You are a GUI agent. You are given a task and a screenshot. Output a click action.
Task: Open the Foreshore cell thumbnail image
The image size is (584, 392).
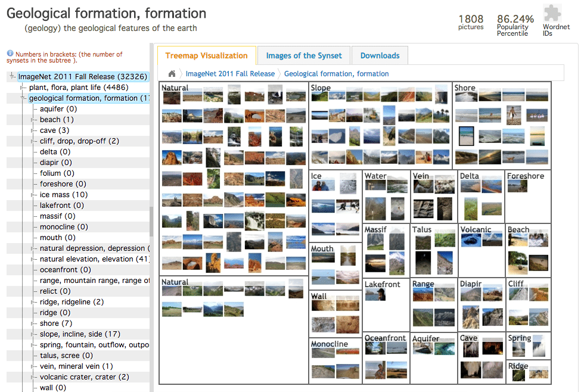[x=517, y=186]
